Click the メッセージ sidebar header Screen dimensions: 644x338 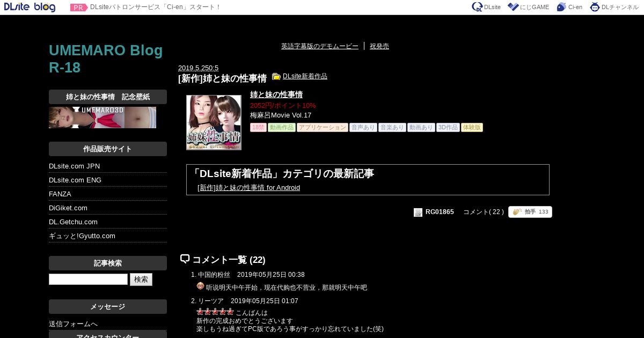tap(108, 306)
